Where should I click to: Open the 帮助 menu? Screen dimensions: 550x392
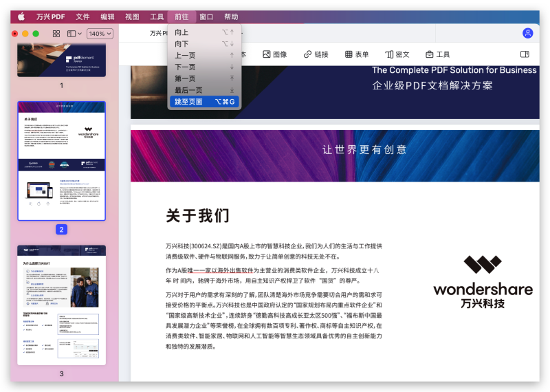point(231,17)
